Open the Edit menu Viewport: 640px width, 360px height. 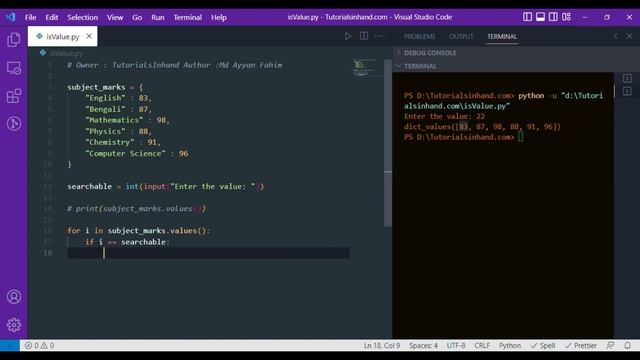[x=52, y=17]
